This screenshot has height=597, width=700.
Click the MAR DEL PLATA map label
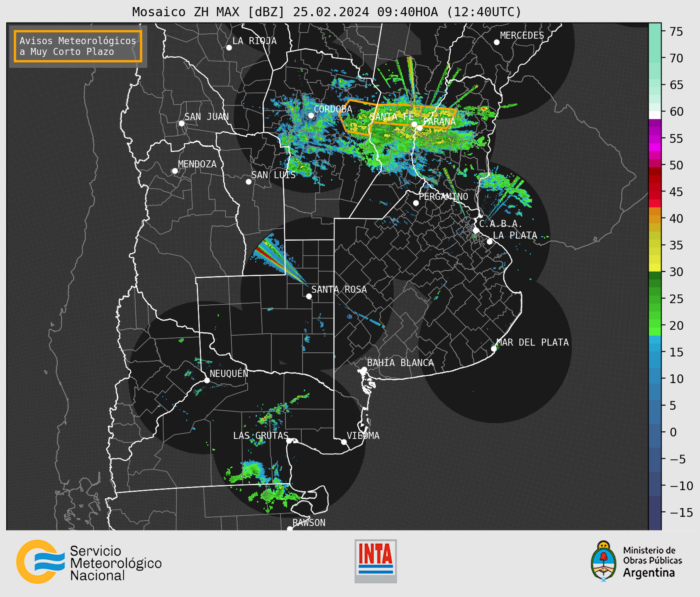533,343
